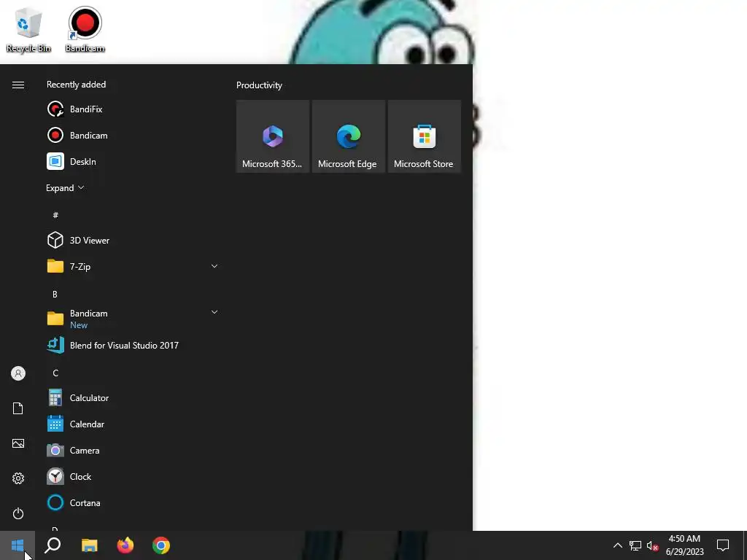Screen dimensions: 747x560
Task: Open 3D Viewer app
Action: [x=133, y=241]
